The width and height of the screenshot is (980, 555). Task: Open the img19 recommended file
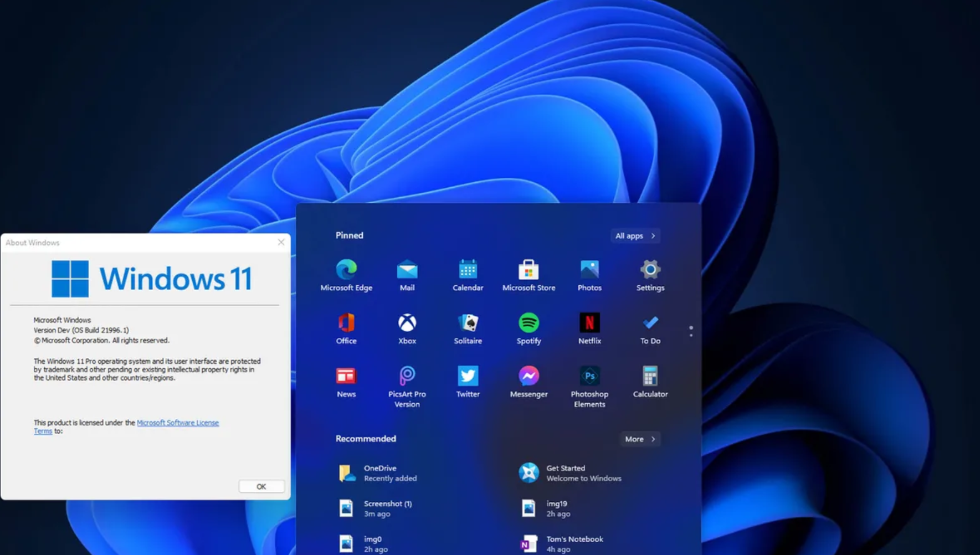click(x=546, y=508)
